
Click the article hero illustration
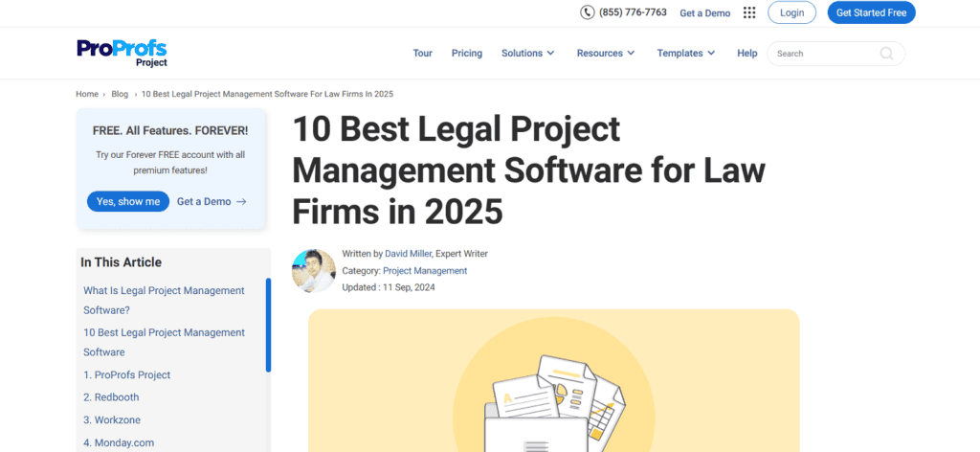click(554, 380)
